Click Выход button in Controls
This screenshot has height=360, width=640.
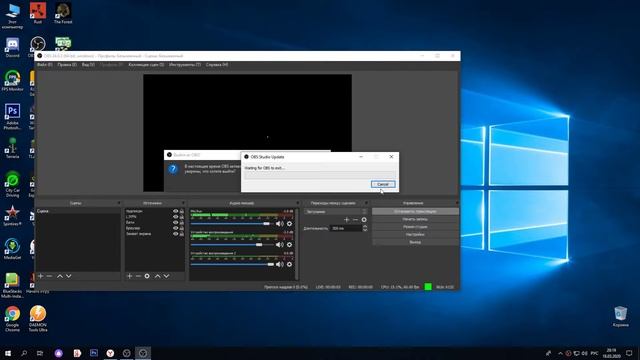coord(415,242)
